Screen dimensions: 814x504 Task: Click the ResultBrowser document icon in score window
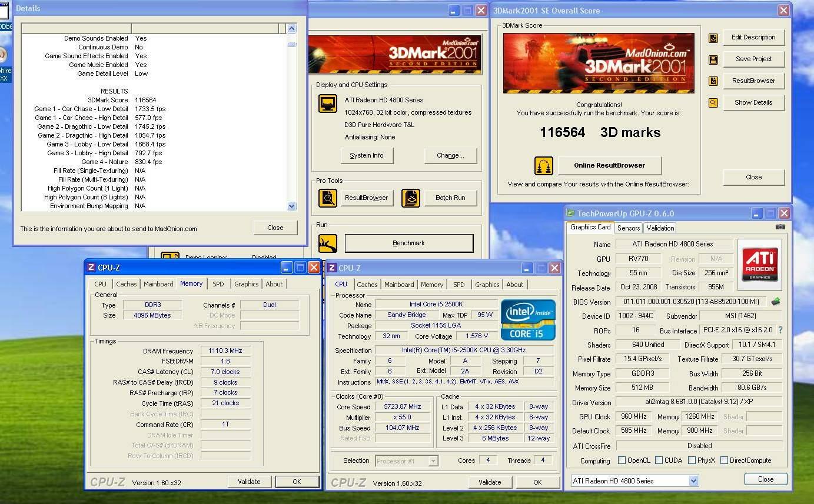[x=713, y=81]
